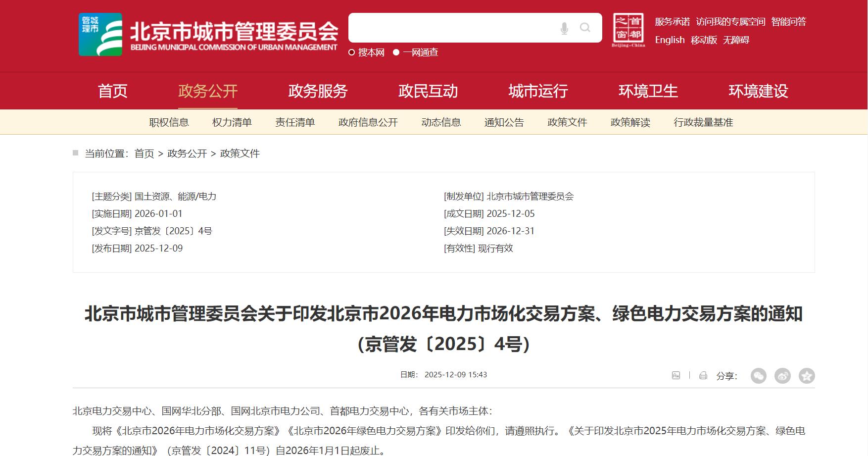Click the commission logo emblem

point(100,34)
